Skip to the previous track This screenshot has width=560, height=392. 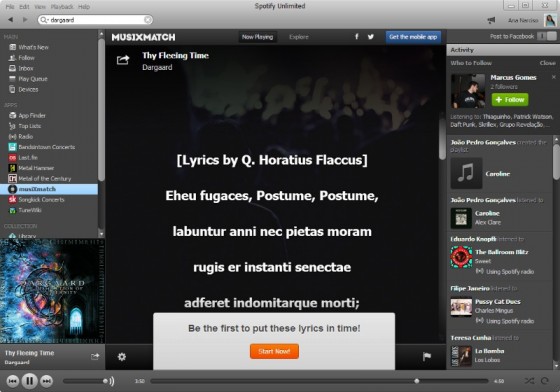(12, 381)
